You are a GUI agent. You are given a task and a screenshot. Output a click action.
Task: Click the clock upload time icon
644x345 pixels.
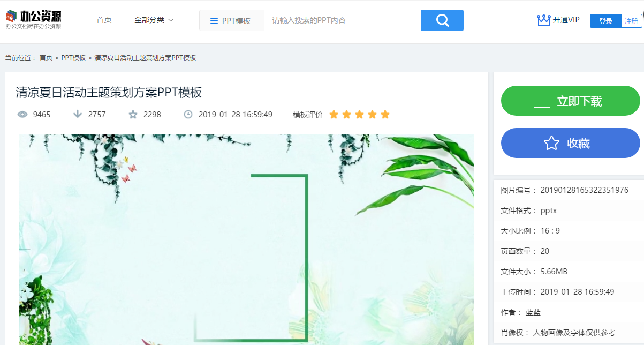188,114
